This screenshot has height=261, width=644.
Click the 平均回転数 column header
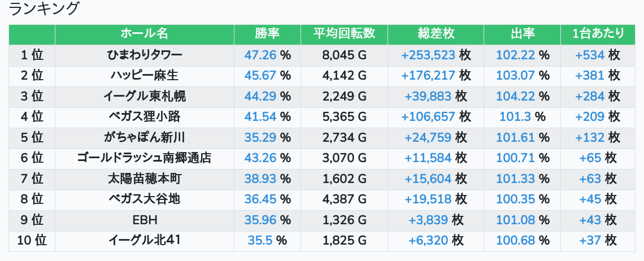coord(344,34)
